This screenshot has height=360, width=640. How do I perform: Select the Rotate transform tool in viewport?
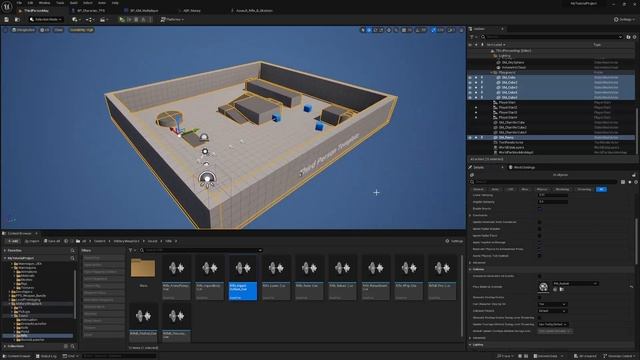[376, 30]
